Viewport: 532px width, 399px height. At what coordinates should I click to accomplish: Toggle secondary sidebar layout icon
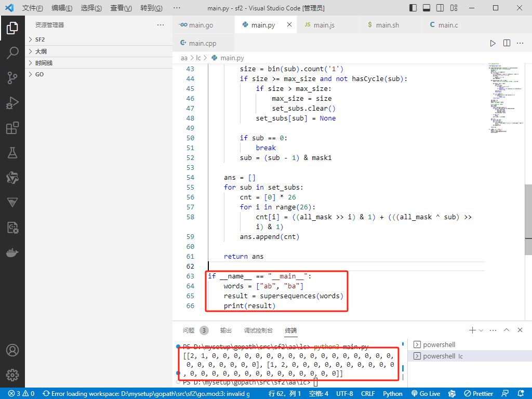point(440,8)
